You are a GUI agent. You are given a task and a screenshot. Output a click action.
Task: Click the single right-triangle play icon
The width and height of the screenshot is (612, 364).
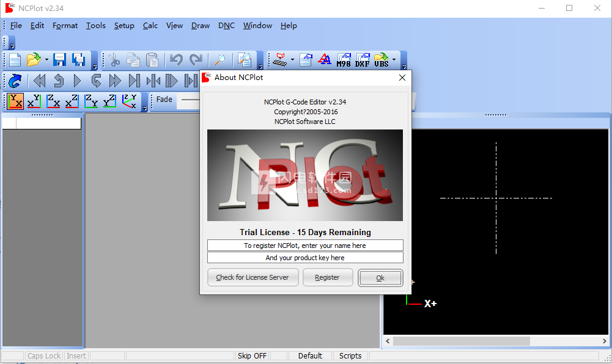(77, 81)
